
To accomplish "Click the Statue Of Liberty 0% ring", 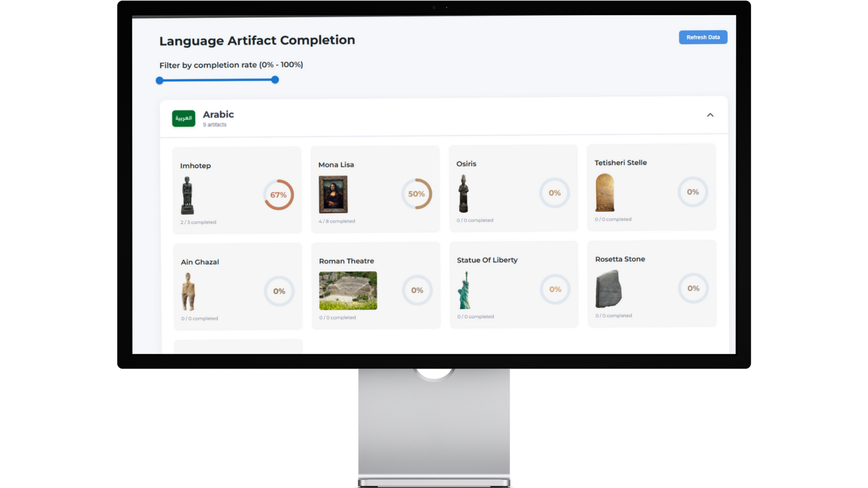I will 555,289.
